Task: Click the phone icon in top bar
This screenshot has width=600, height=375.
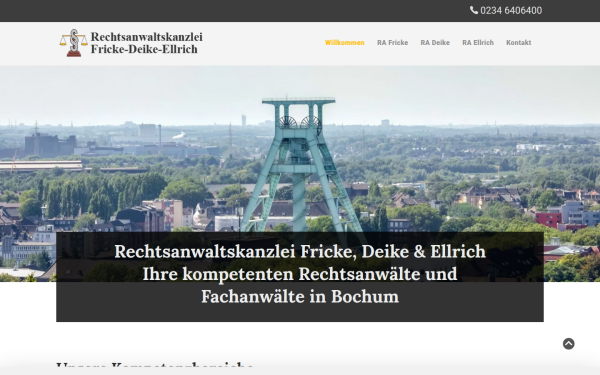Action: tap(474, 10)
